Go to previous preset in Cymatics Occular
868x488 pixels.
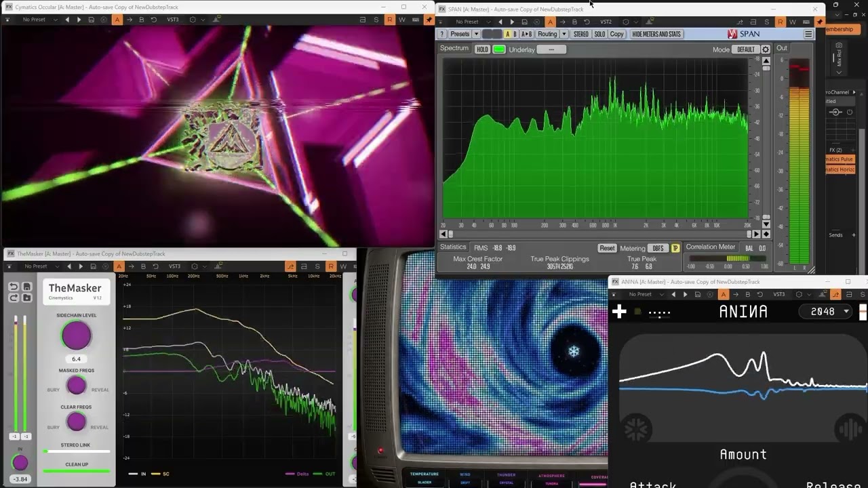point(66,20)
